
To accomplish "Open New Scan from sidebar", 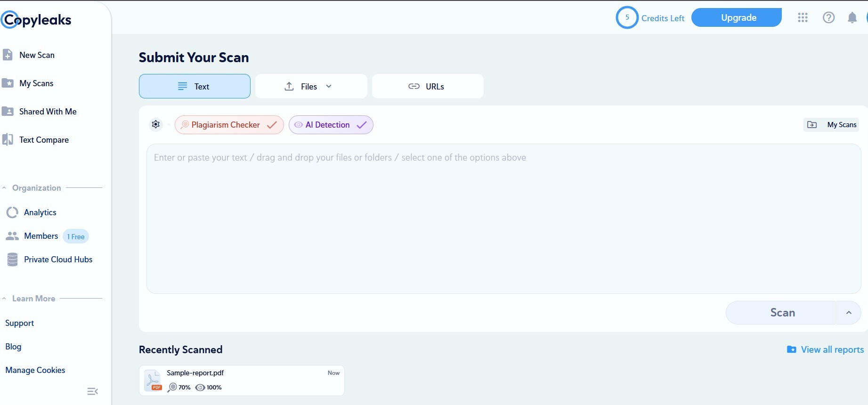I will (37, 55).
